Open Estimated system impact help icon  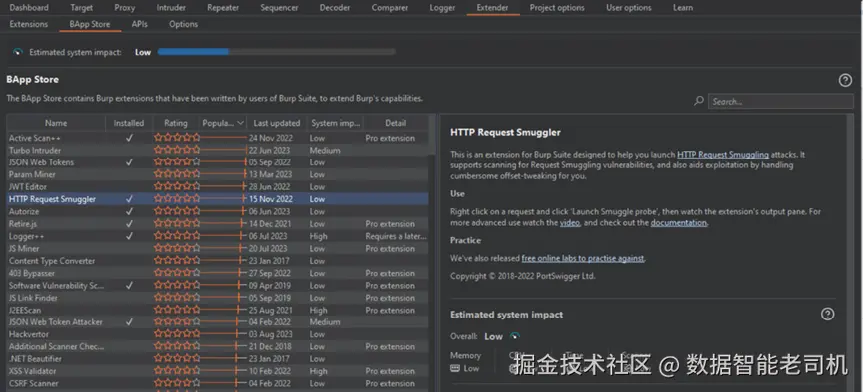tap(827, 314)
